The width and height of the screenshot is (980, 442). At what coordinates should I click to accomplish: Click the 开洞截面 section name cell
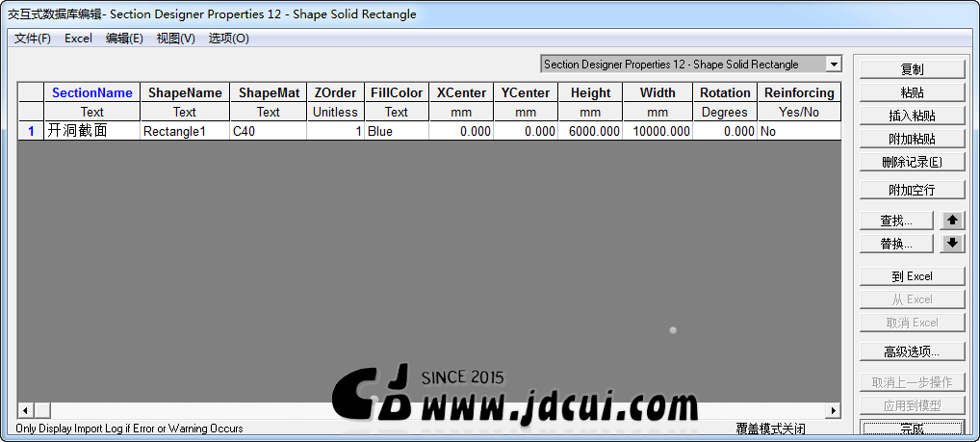click(92, 131)
